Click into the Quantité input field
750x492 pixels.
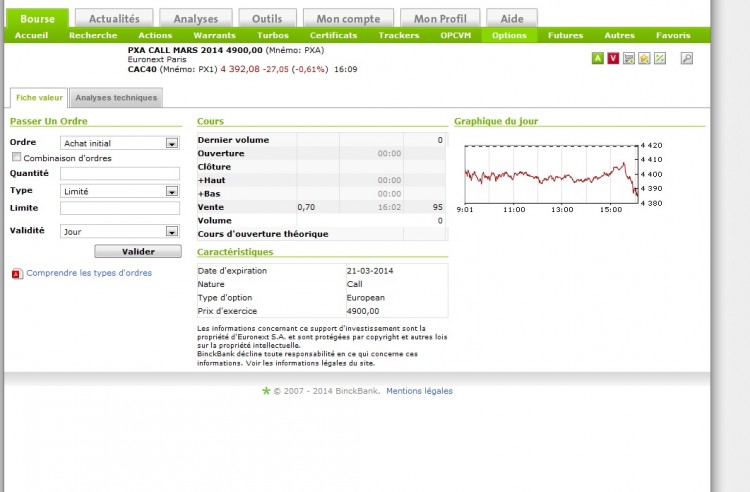120,173
